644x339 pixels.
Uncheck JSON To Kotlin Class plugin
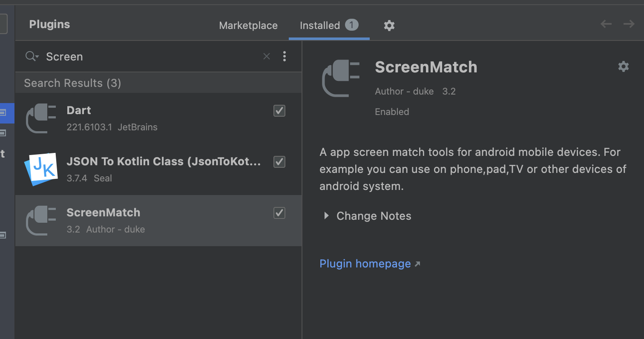(279, 162)
